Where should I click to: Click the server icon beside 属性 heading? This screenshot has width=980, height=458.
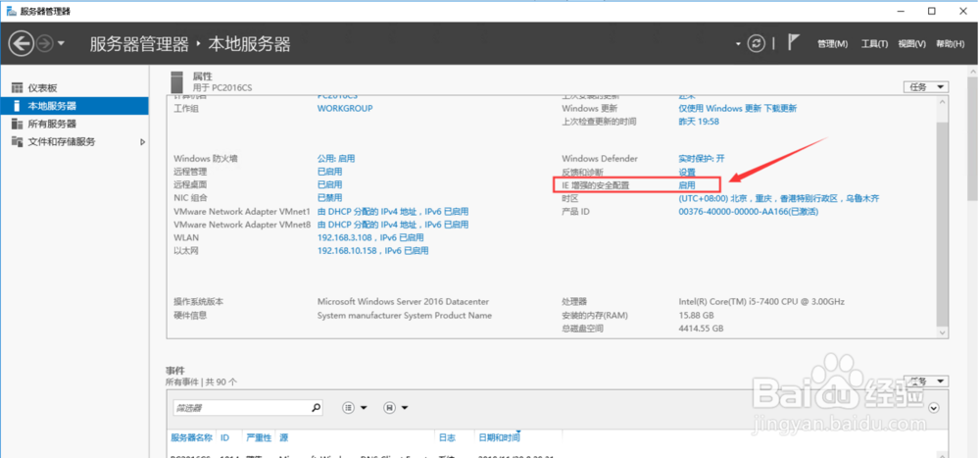tap(178, 82)
